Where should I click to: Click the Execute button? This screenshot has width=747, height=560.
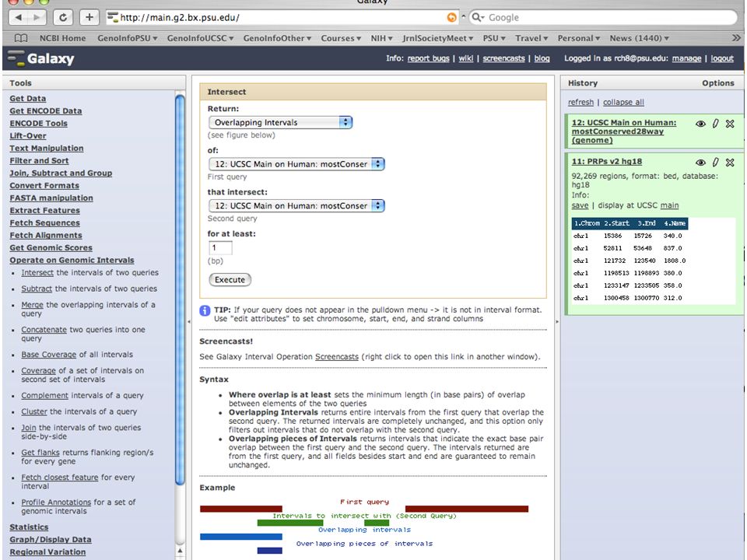coord(230,279)
